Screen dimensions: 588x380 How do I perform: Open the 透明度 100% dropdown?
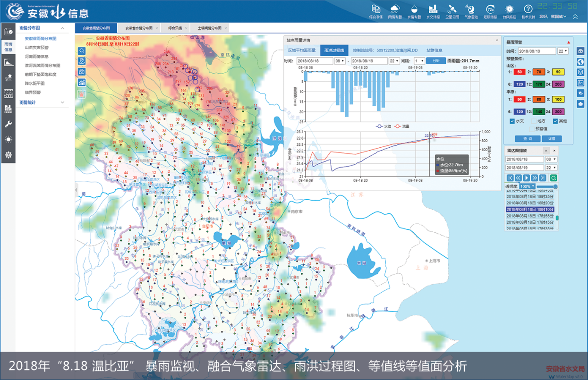[x=527, y=186]
